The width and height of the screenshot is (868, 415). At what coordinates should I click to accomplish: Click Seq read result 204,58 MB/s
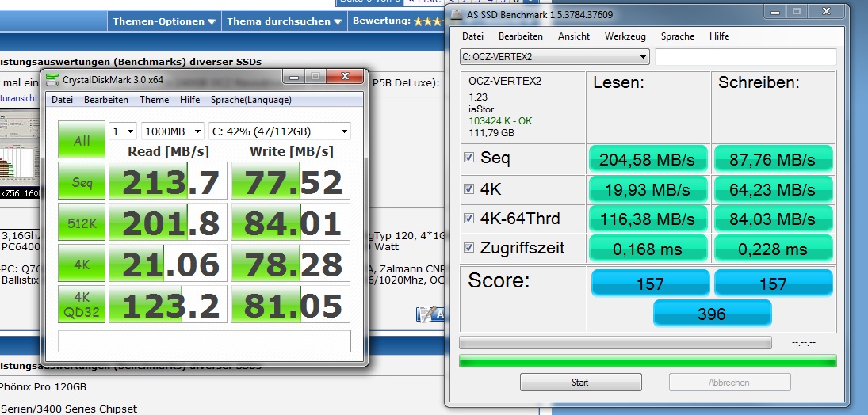(648, 159)
